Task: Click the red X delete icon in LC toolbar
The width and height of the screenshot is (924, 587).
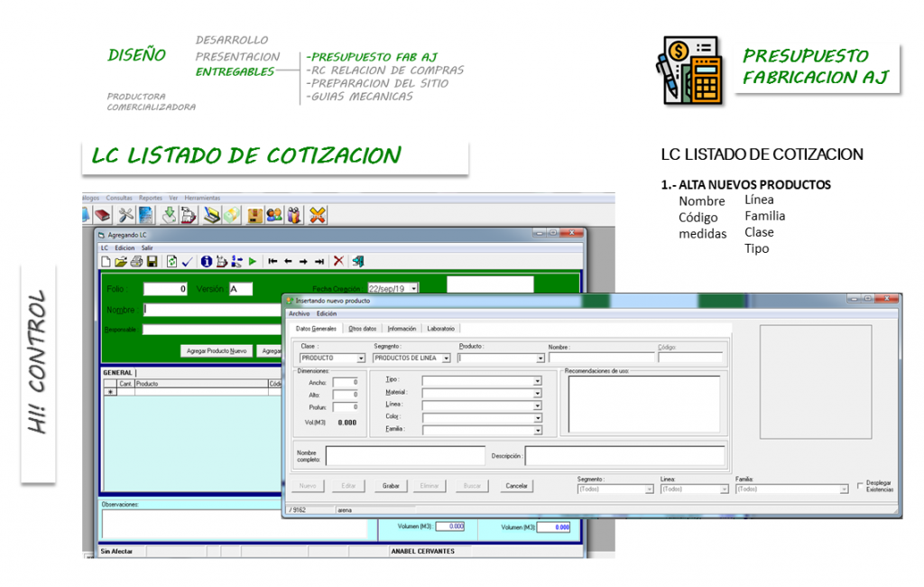Action: pos(338,261)
